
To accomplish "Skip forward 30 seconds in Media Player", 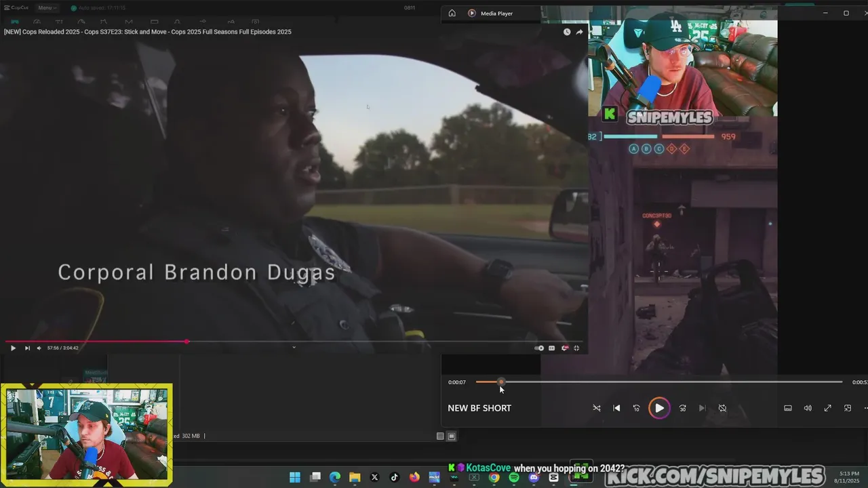I will [x=683, y=408].
